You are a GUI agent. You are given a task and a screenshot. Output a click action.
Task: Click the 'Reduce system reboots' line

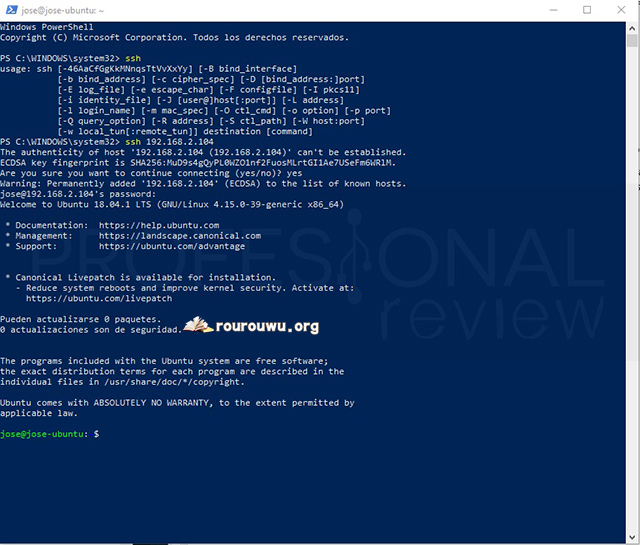point(185,288)
